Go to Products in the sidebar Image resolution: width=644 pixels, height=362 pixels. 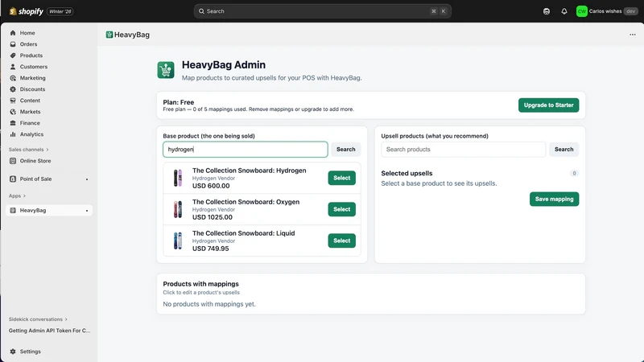click(31, 56)
